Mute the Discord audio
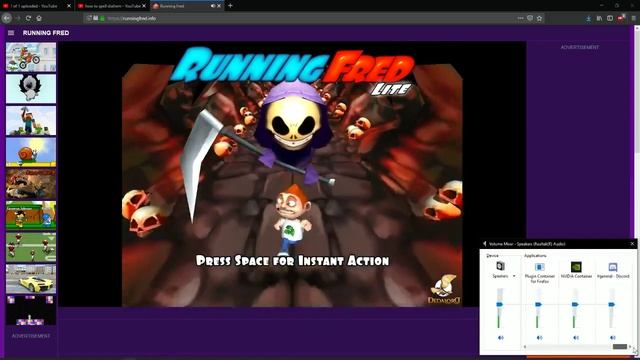The width and height of the screenshot is (640, 360). [x=613, y=338]
